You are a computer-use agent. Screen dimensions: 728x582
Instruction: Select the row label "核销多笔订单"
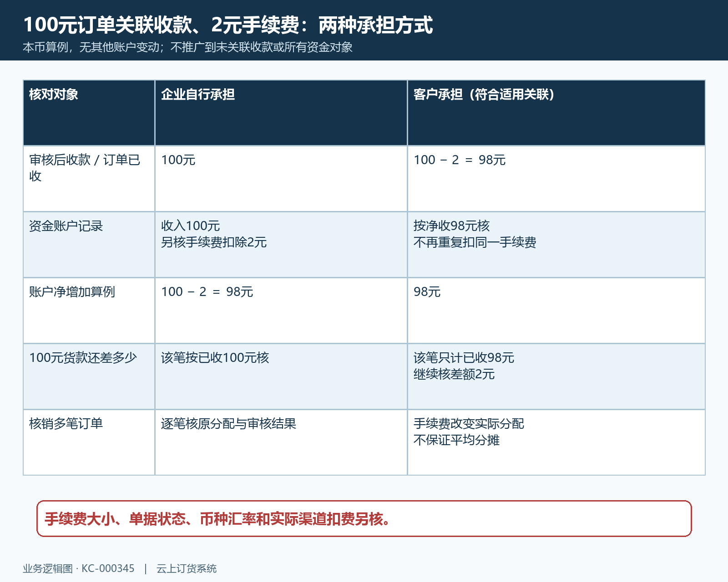pyautogui.click(x=66, y=424)
